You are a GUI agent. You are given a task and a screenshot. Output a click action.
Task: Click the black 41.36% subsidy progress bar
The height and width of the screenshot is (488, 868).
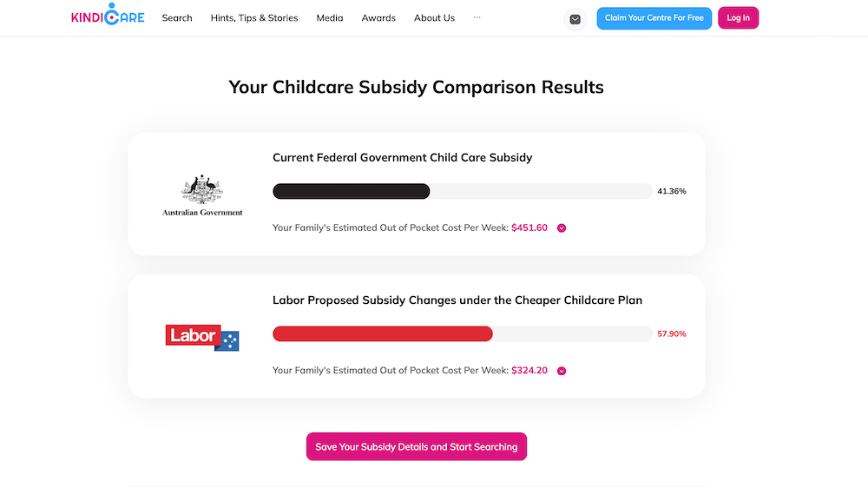[x=351, y=191]
